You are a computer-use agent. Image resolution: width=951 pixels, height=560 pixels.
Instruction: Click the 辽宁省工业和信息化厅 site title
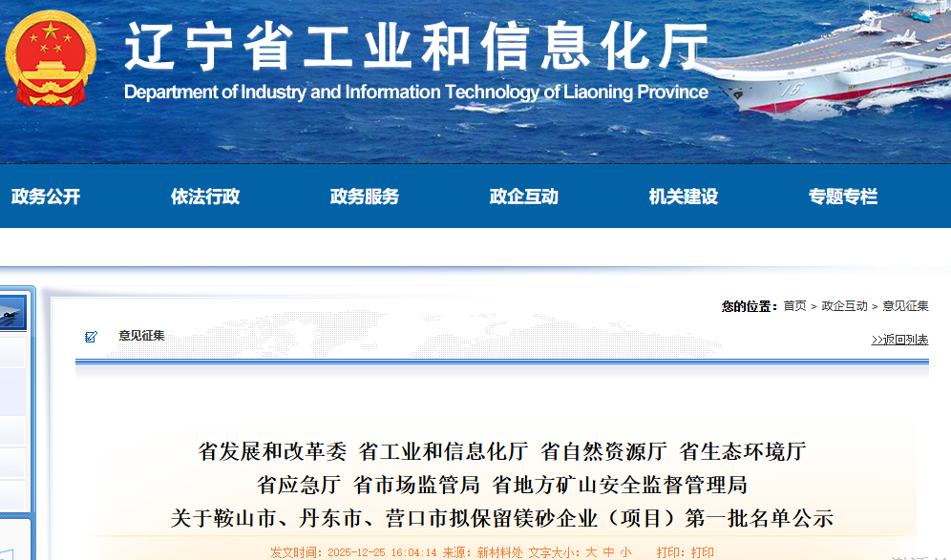(x=417, y=46)
